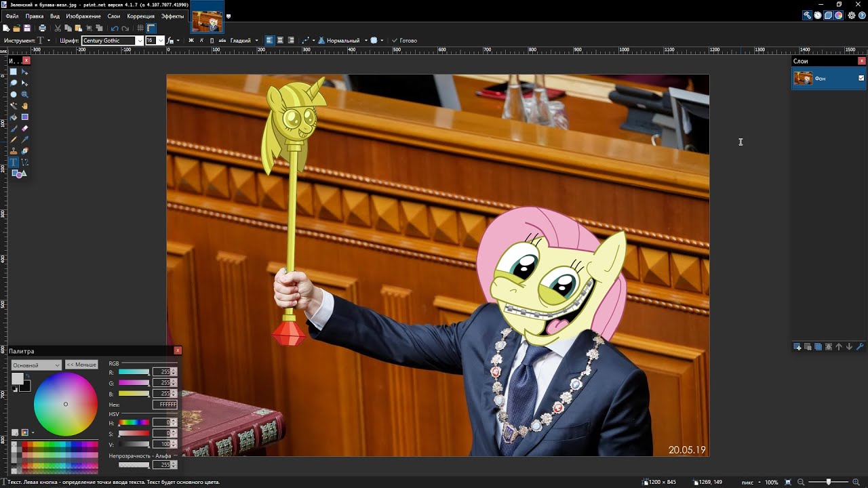Select the Lasso Select tool
868x488 pixels.
point(14,83)
